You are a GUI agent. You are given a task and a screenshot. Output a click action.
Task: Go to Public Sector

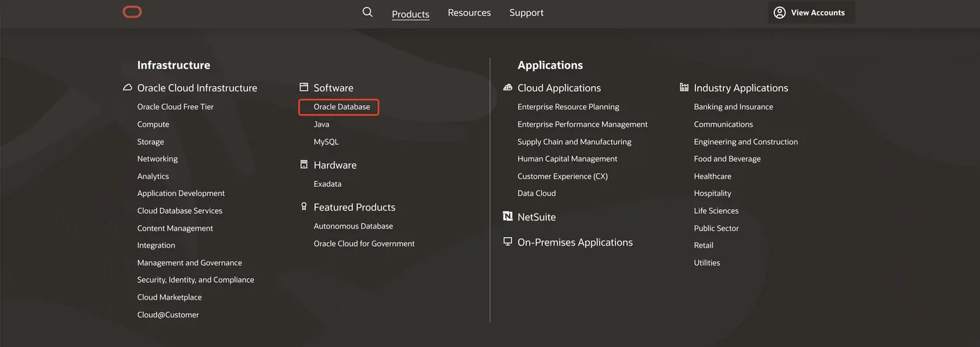(716, 228)
